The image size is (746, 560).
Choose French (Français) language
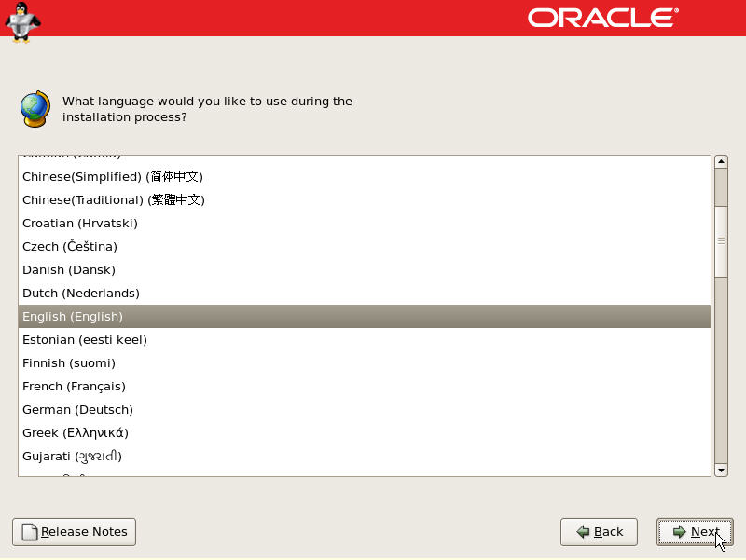pyautogui.click(x=365, y=387)
